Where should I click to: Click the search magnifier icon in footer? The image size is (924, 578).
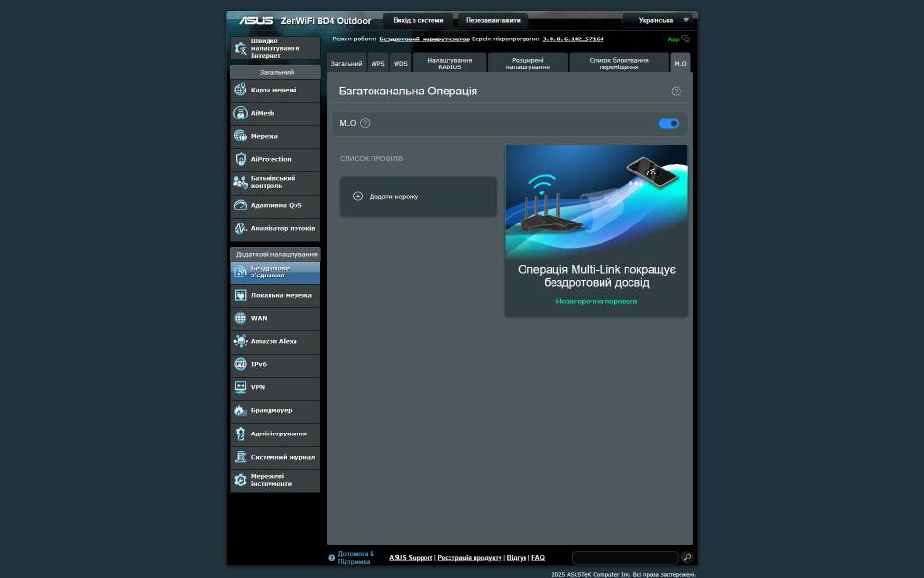[x=687, y=557]
